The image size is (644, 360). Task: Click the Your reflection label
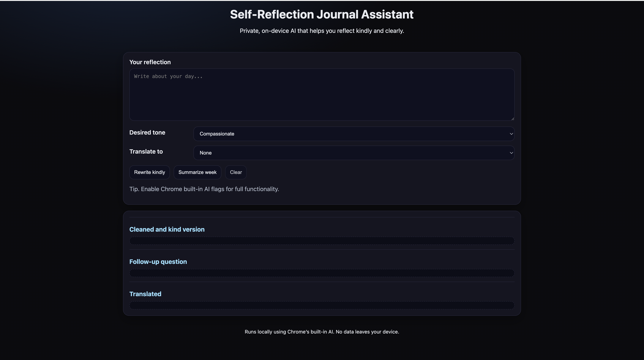point(150,62)
